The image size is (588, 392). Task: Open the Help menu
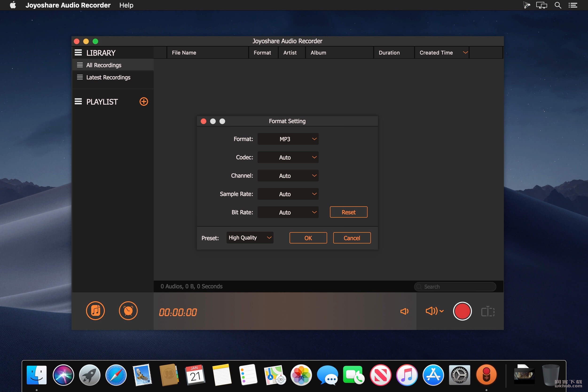click(126, 5)
